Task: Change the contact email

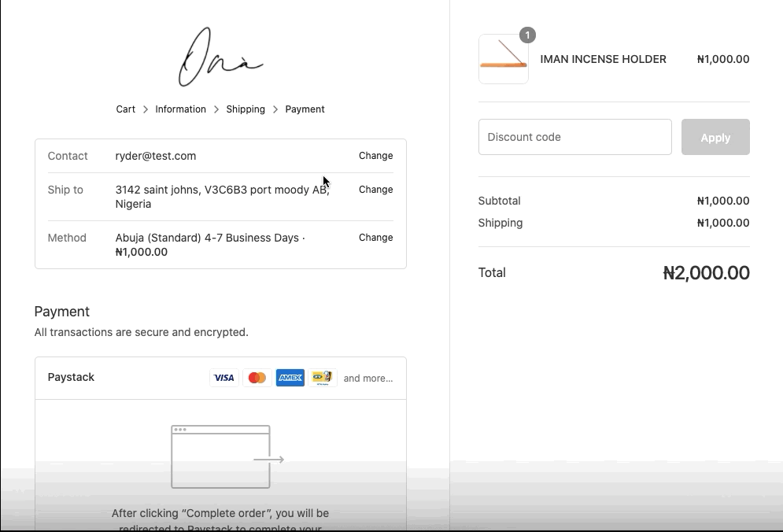Action: (x=375, y=156)
